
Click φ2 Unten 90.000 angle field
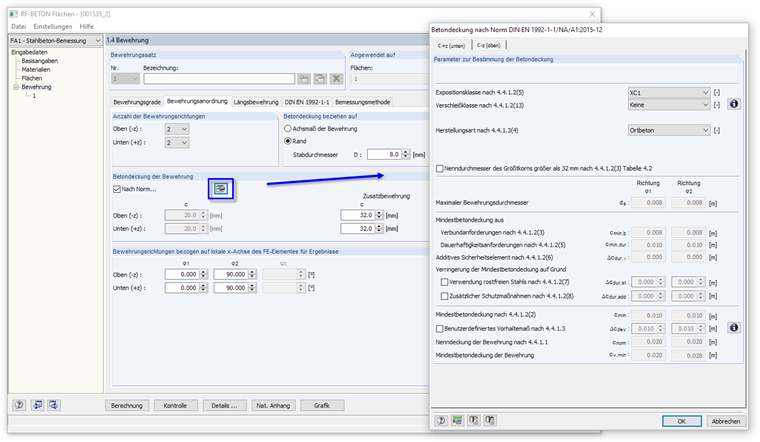pos(231,288)
